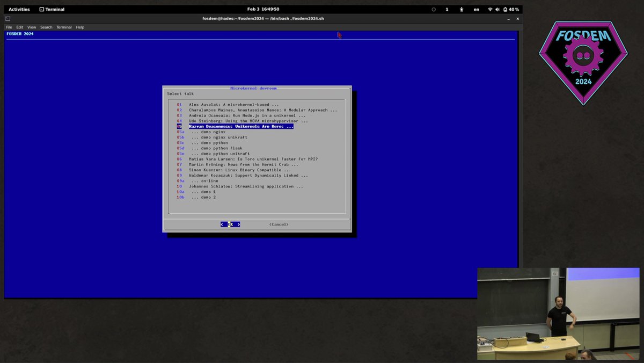
Task: Select the "09a on-line" list entry
Action: 200,181
